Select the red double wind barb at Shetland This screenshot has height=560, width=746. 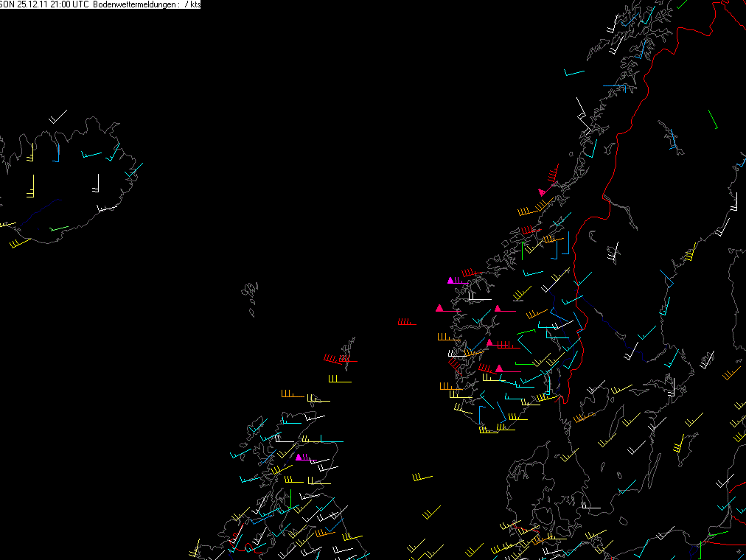pyautogui.click(x=340, y=359)
